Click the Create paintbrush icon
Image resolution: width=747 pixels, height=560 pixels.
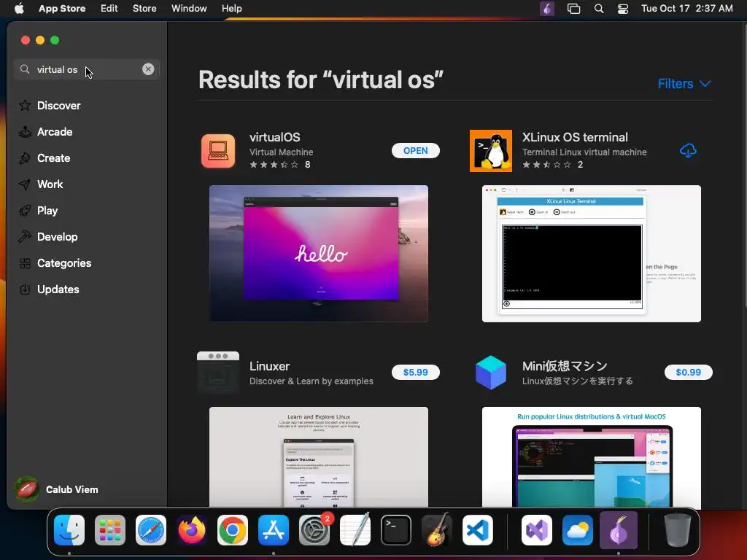click(25, 158)
